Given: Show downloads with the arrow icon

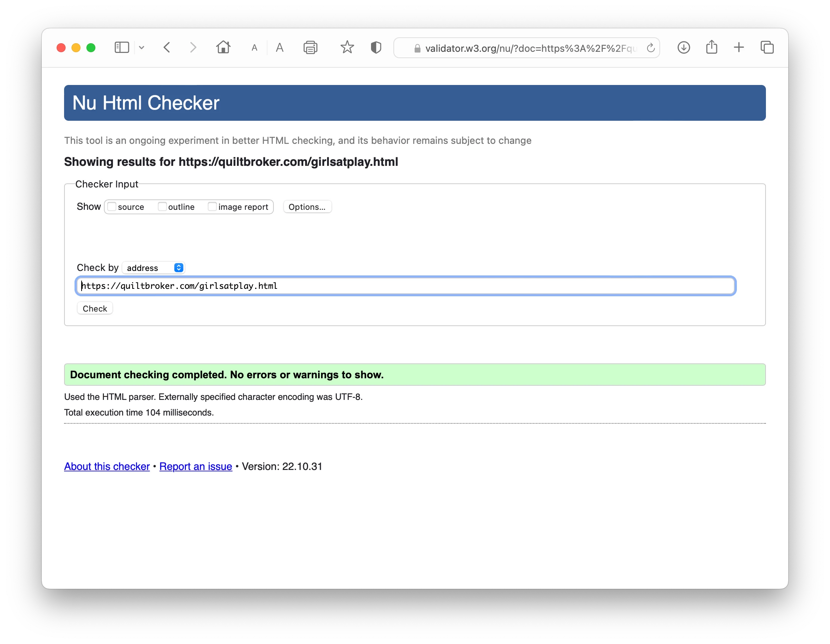Looking at the screenshot, I should click(x=683, y=48).
